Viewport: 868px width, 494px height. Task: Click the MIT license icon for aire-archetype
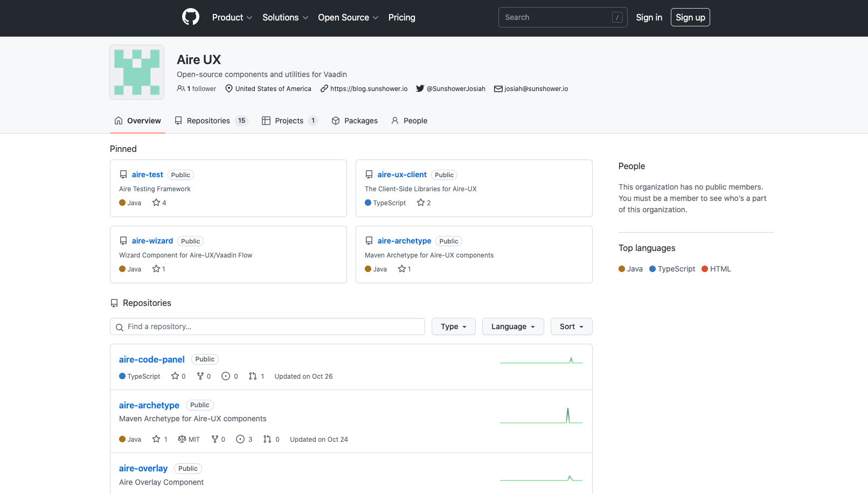(182, 439)
